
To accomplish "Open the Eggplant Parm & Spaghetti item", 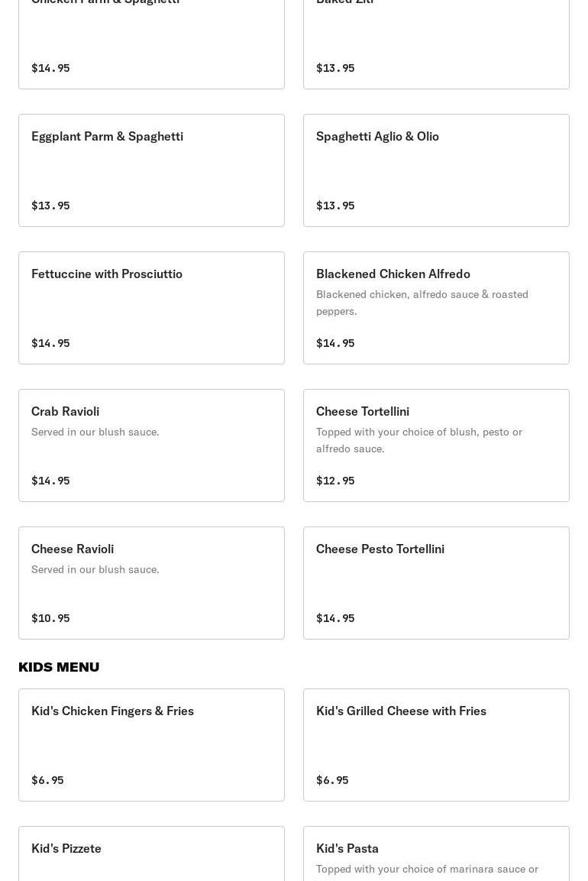I will (x=151, y=170).
